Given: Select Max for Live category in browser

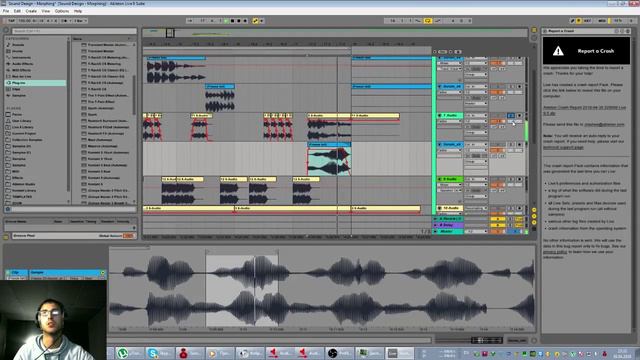Looking at the screenshot, I should 21,76.
